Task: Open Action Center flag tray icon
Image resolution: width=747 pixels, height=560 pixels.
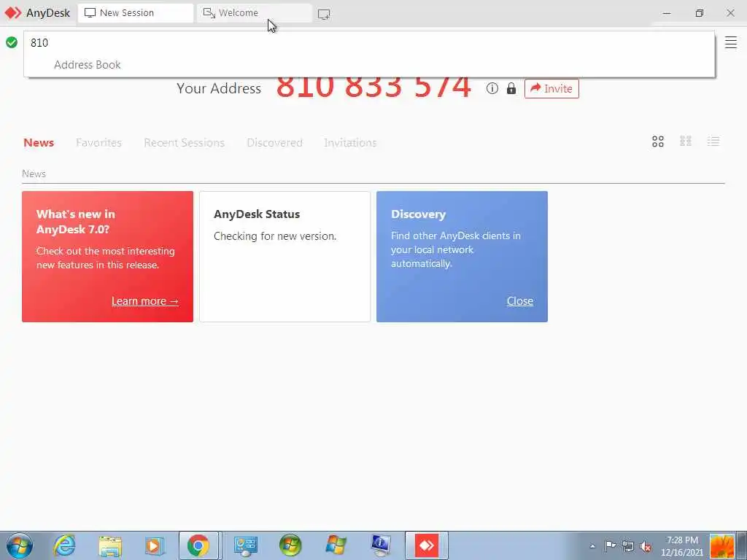Action: (610, 545)
